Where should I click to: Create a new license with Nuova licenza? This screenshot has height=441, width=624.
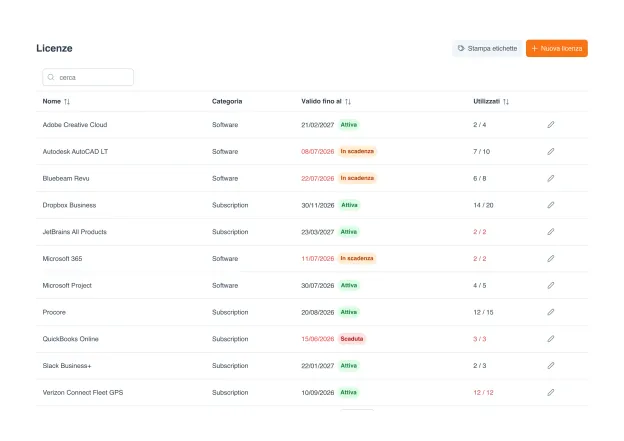pos(557,48)
